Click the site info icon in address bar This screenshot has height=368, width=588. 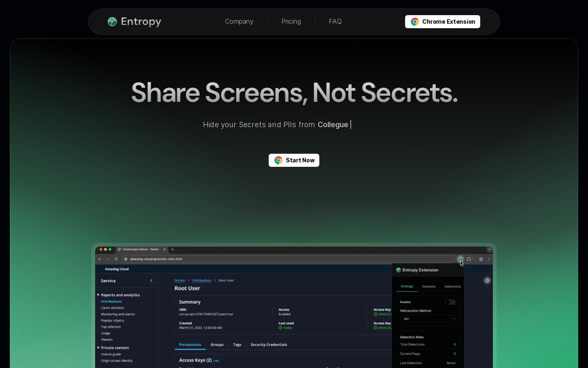(x=126, y=259)
